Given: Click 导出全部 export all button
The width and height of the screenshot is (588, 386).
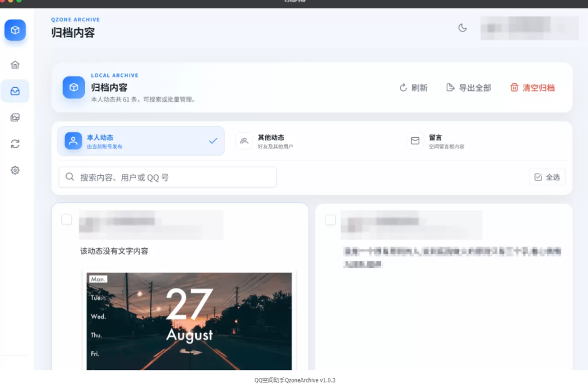Looking at the screenshot, I should 469,88.
